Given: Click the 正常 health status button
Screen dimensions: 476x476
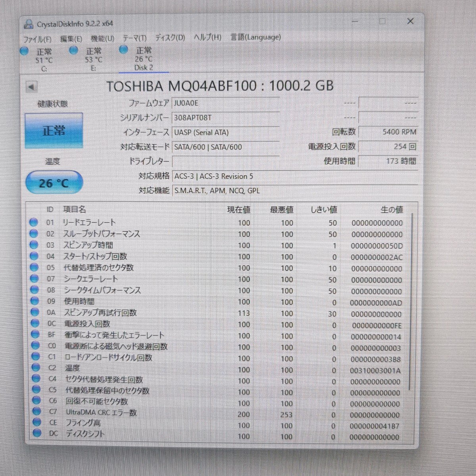Looking at the screenshot, I should (x=54, y=131).
